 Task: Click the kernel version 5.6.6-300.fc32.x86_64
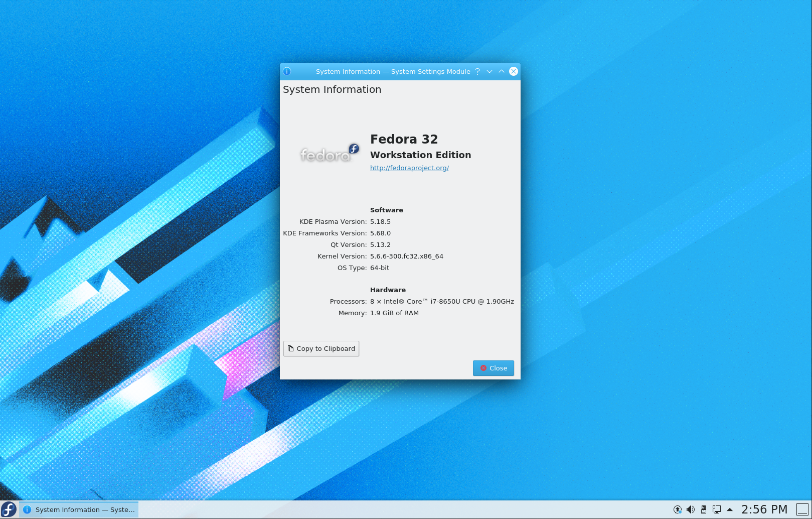tap(407, 256)
